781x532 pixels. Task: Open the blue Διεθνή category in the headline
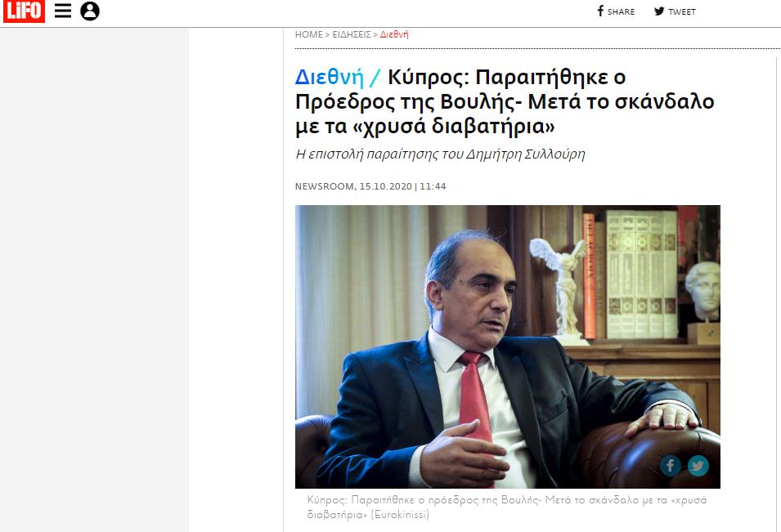click(x=330, y=77)
